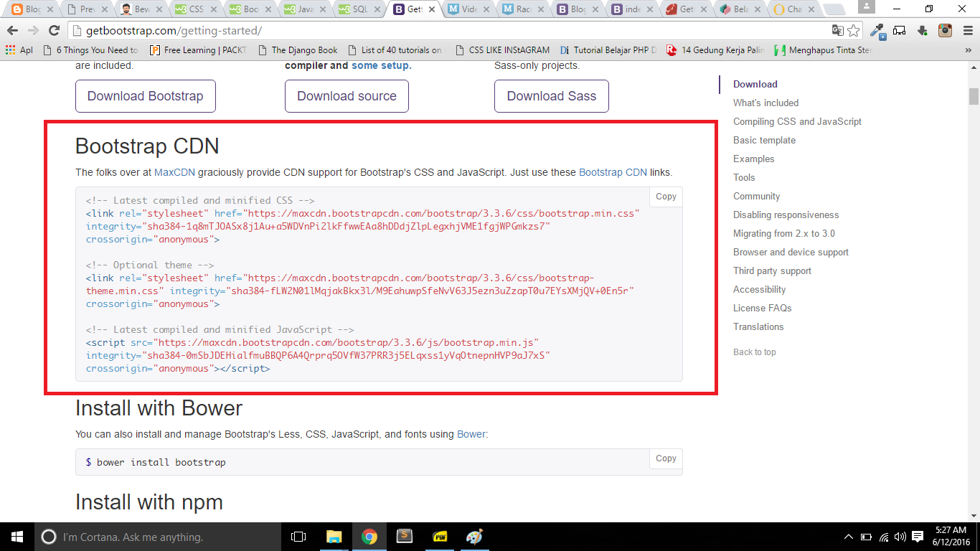
Task: Open Google Translate icon in the address bar
Action: pos(837,32)
